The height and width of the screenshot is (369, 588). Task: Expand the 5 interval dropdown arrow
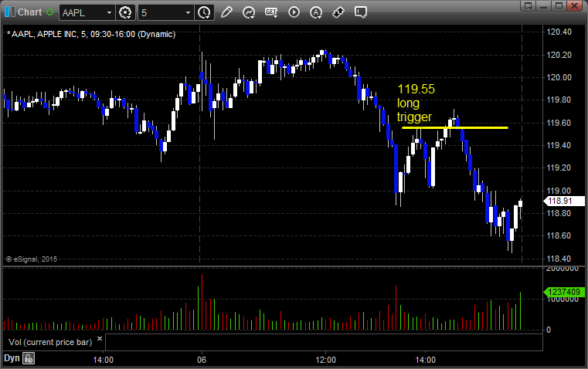point(188,12)
